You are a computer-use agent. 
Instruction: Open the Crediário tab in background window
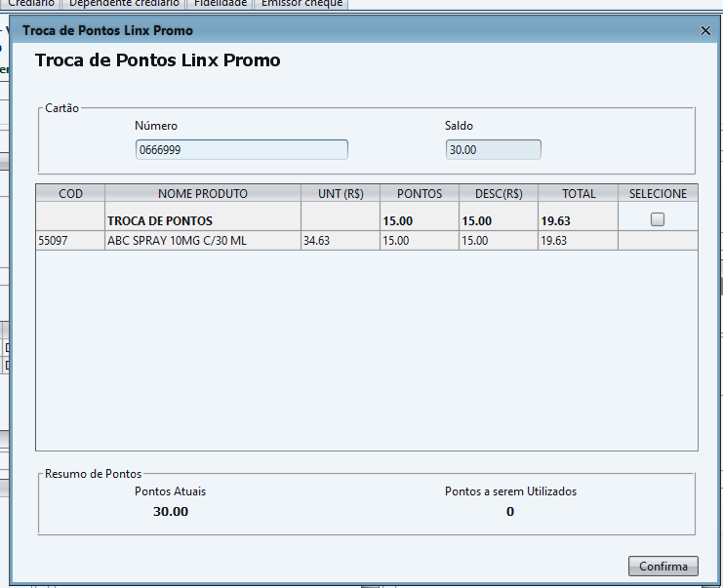pyautogui.click(x=31, y=4)
